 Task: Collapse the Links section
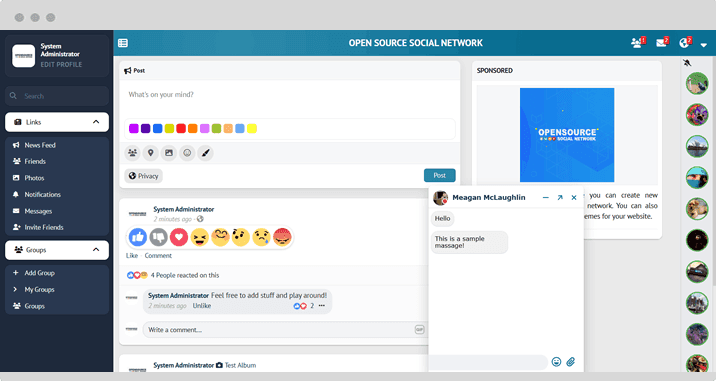(57, 122)
